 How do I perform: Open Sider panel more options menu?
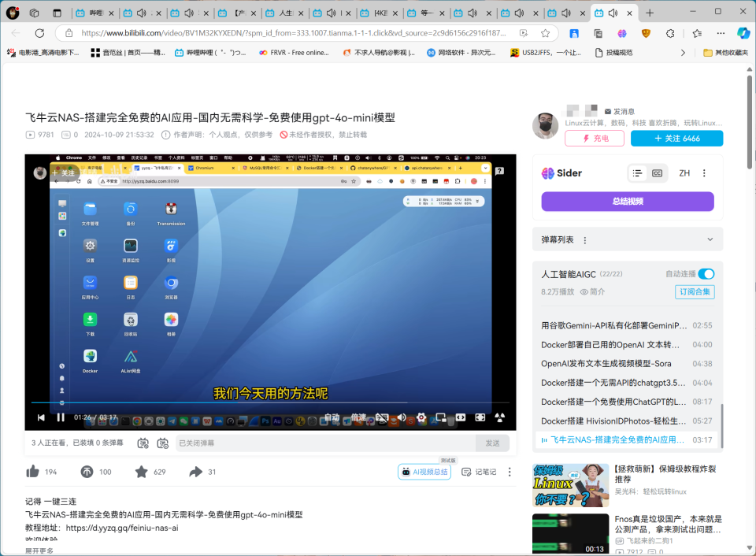(x=704, y=173)
